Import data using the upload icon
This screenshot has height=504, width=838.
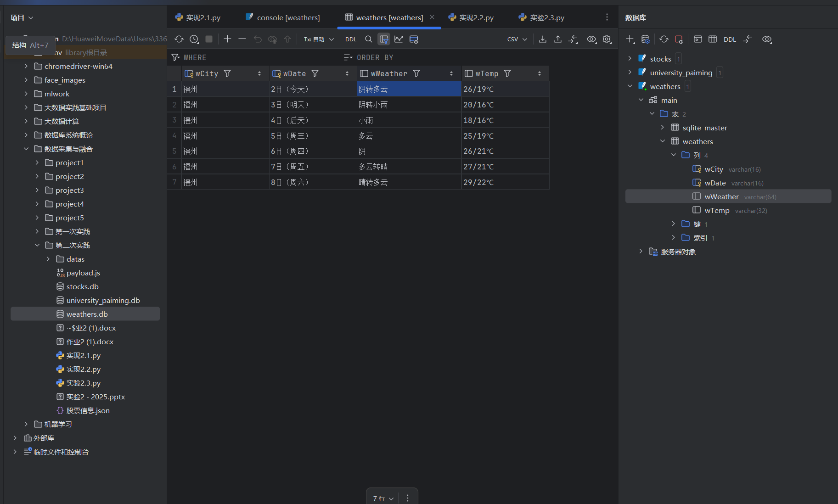point(558,39)
